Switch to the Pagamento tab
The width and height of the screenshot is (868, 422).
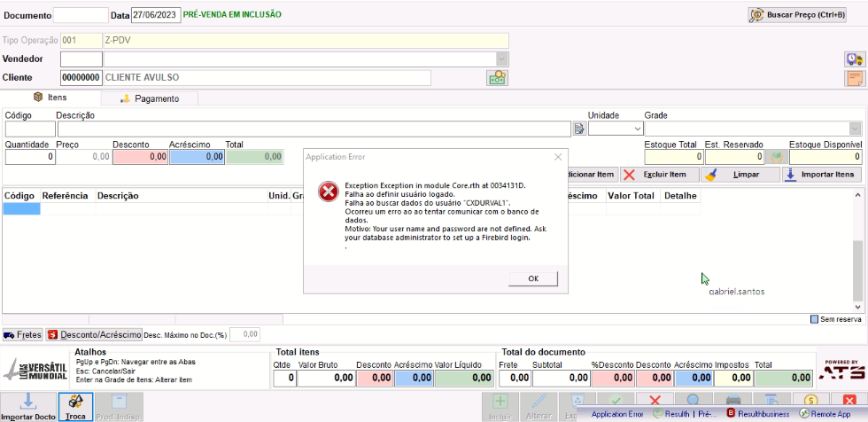[x=150, y=98]
